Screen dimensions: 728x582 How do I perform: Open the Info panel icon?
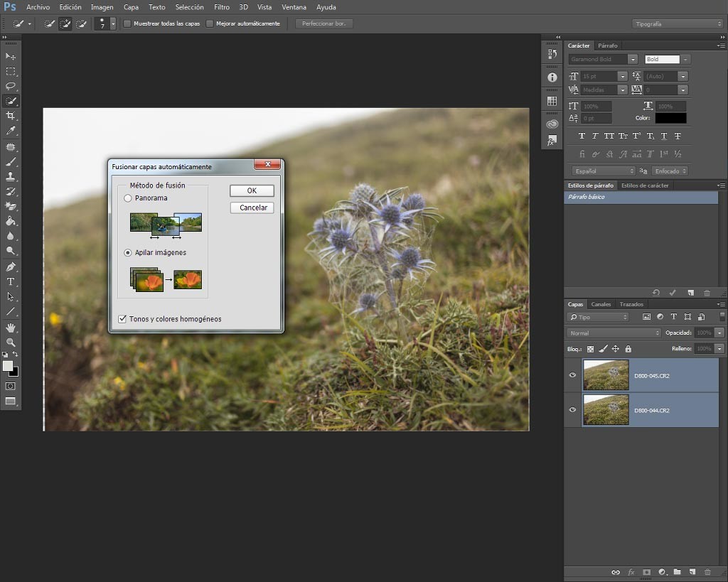point(552,77)
